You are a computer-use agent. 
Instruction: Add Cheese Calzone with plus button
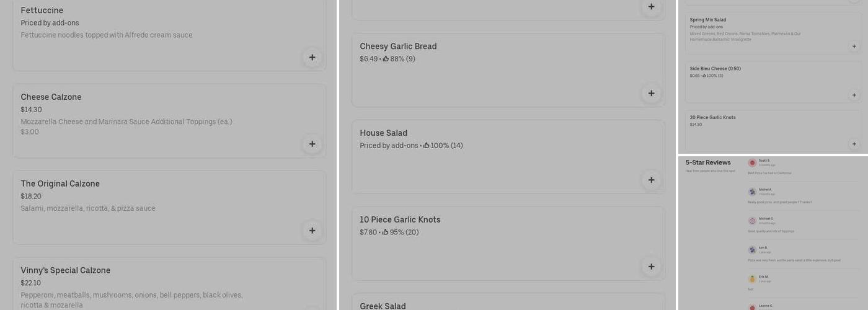pos(312,144)
